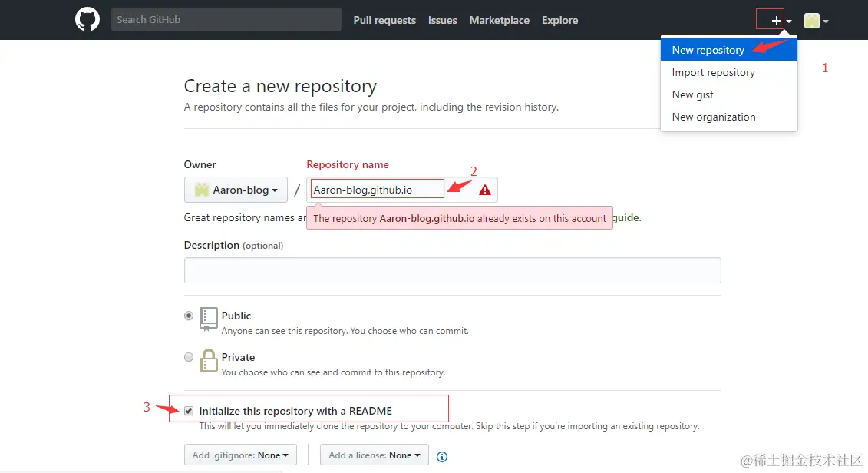
Task: Choose New organization from the menu
Action: tap(728, 117)
